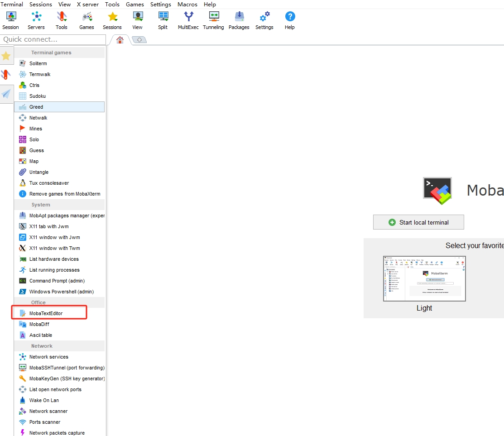Image resolution: width=504 pixels, height=436 pixels.
Task: Open a new Session
Action: (x=10, y=20)
